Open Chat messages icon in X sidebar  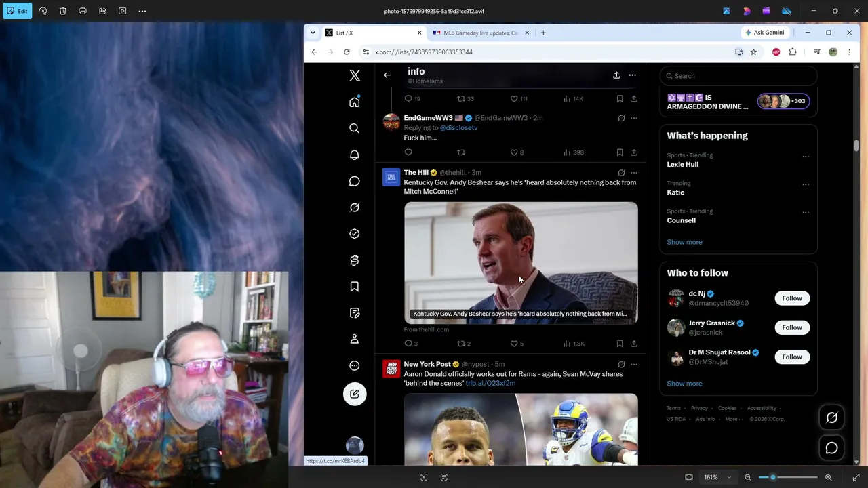click(354, 181)
